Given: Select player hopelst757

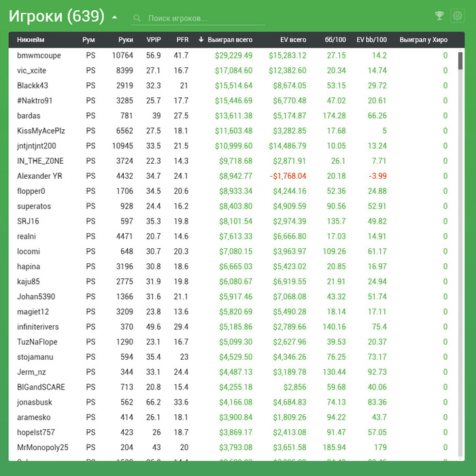Looking at the screenshot, I should [36, 432].
